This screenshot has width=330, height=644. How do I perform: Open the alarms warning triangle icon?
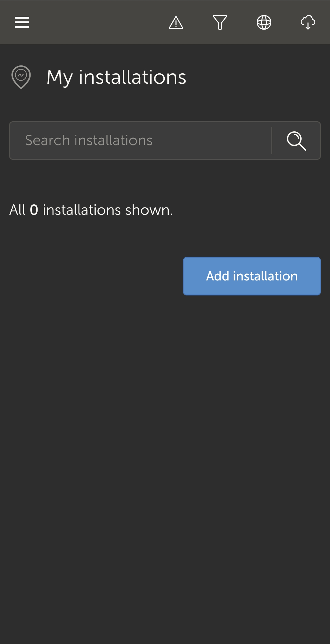[176, 22]
